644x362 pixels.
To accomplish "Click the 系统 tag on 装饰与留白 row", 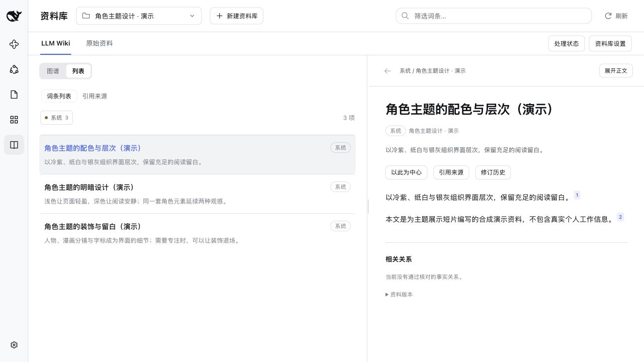I will [341, 226].
